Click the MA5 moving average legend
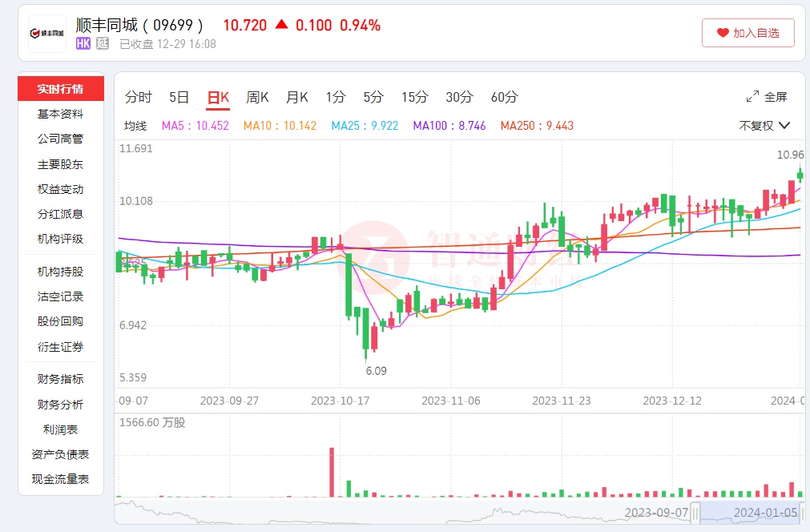This screenshot has height=532, width=810. point(195,126)
